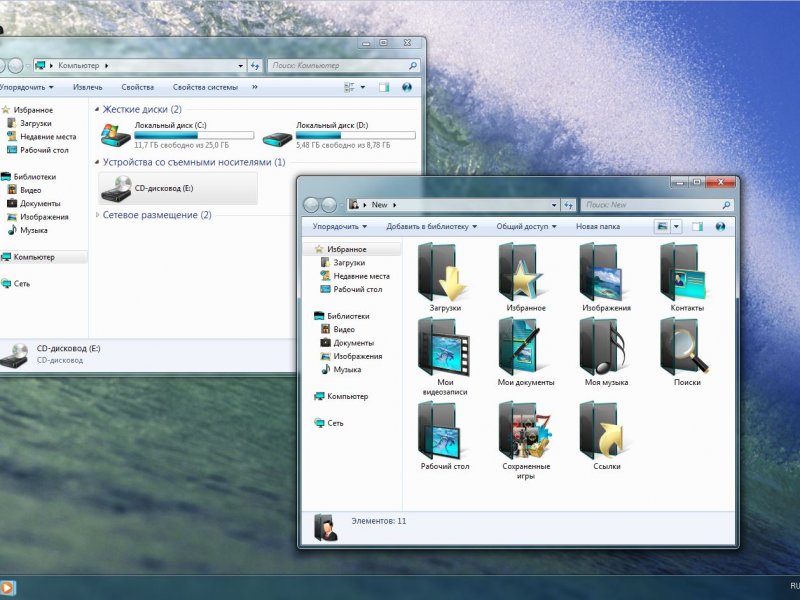Open view options dropdown arrow in New window
The height and width of the screenshot is (600, 800).
[x=676, y=227]
